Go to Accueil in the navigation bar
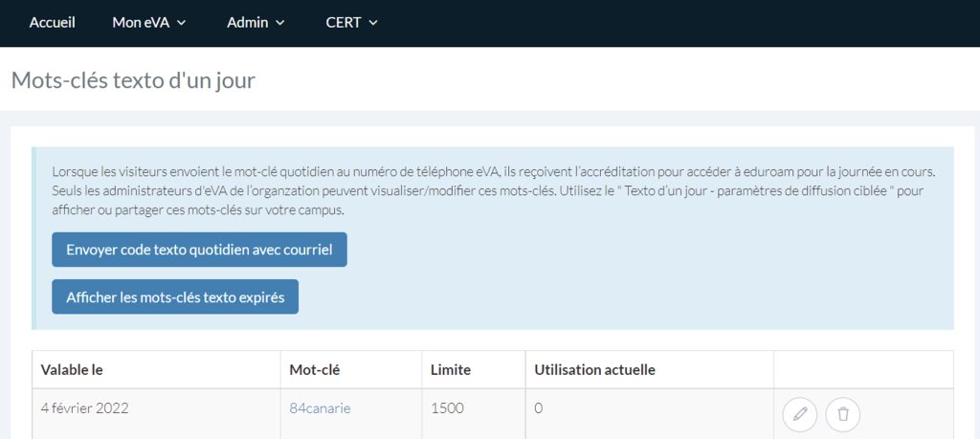The height and width of the screenshot is (439, 980). [52, 23]
